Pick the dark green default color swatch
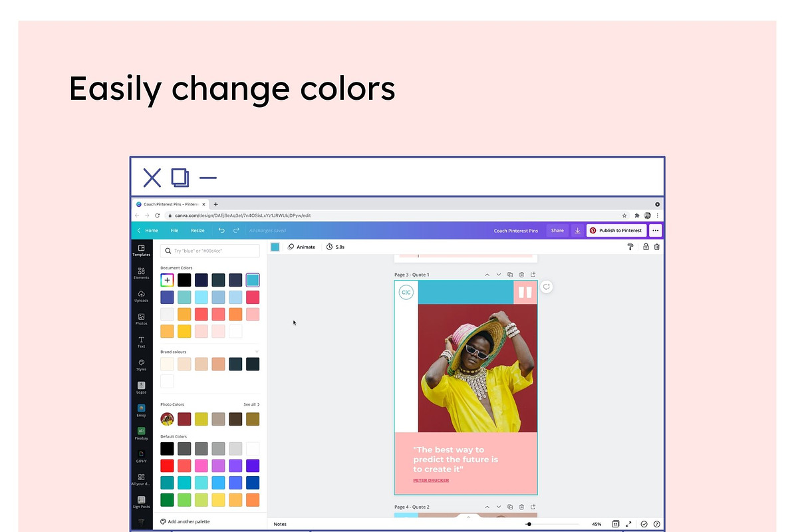Viewport: 798px width, 532px height. 167,499
